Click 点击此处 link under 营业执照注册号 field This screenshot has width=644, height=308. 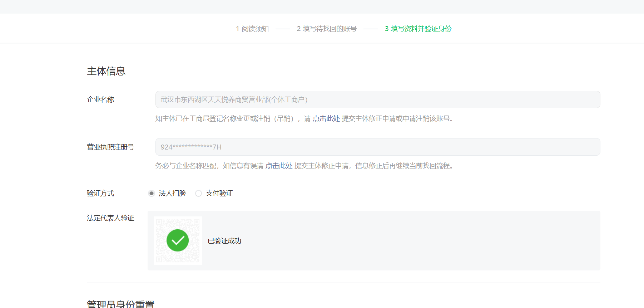pos(279,166)
